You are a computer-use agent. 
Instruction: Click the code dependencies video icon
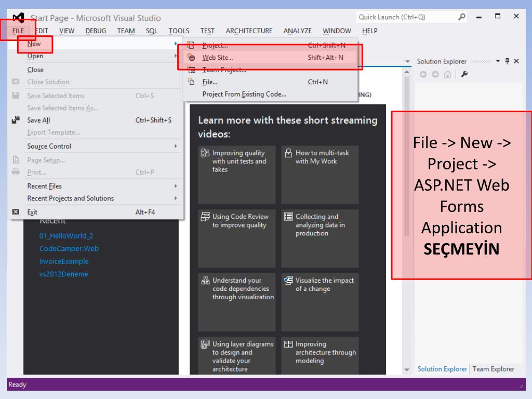coord(205,280)
